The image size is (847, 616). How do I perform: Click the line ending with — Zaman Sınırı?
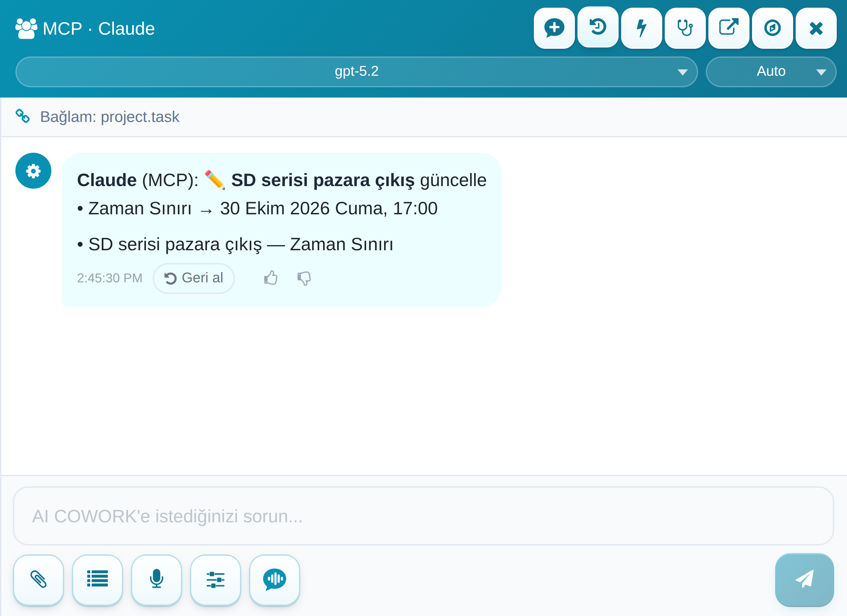coord(235,245)
